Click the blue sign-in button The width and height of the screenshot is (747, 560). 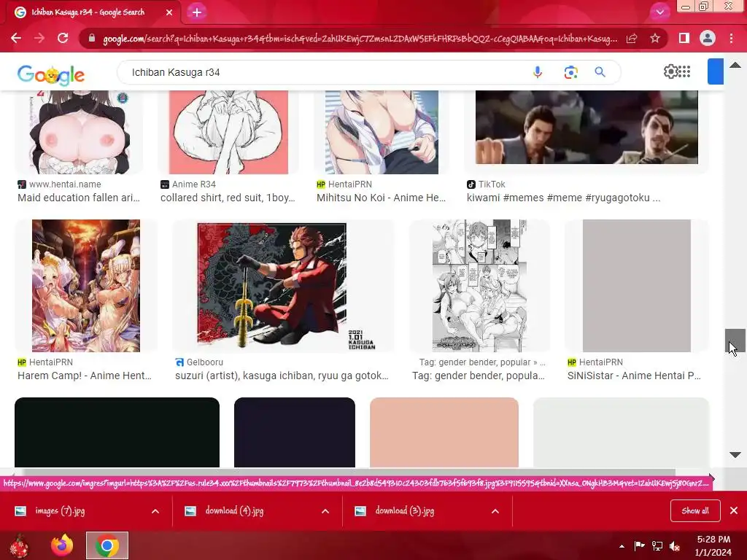[x=716, y=71]
